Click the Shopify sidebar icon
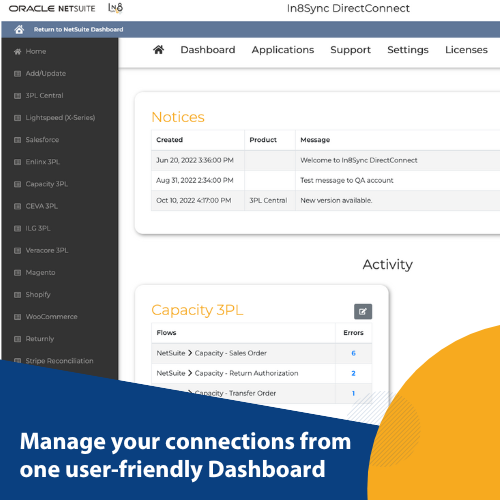The width and height of the screenshot is (500, 500). coord(17,295)
